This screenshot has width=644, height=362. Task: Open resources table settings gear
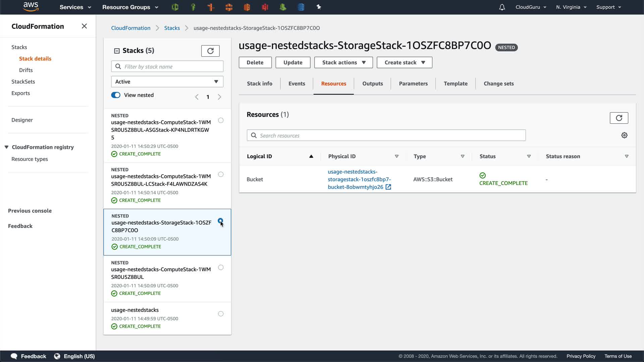624,135
